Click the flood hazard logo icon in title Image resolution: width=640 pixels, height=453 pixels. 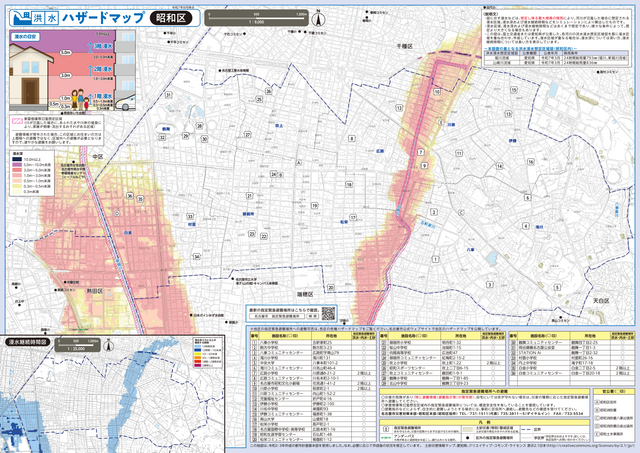point(21,18)
